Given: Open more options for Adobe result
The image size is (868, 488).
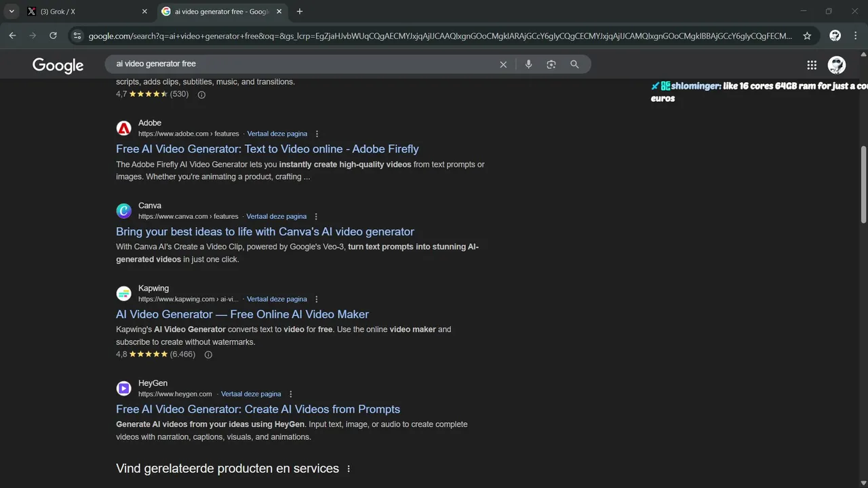Looking at the screenshot, I should (x=317, y=134).
